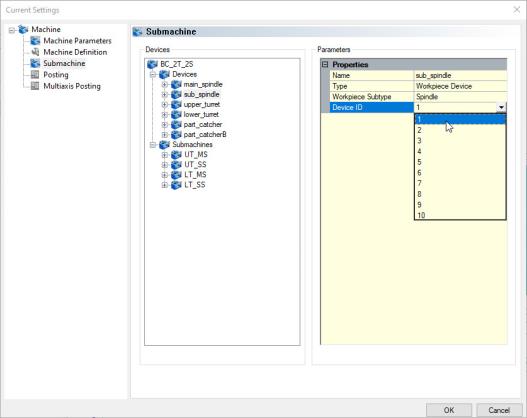Viewport: 527px width, 418px height.
Task: Open the Device ID dropdown arrow
Action: tap(501, 108)
